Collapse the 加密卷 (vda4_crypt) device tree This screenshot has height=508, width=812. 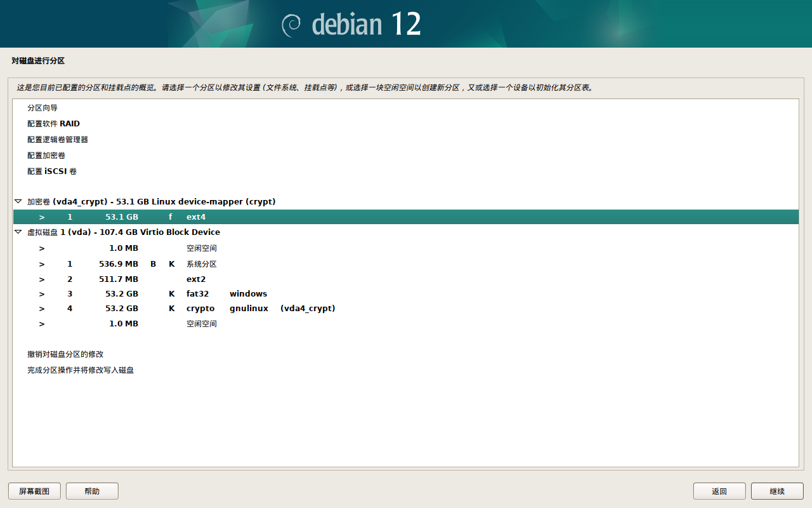(18, 201)
